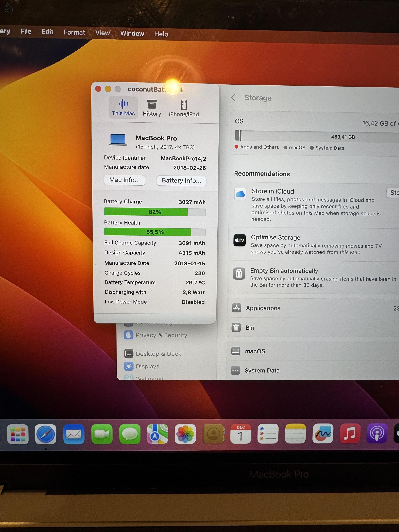Open the File menu
This screenshot has width=399, height=532.
(x=26, y=32)
